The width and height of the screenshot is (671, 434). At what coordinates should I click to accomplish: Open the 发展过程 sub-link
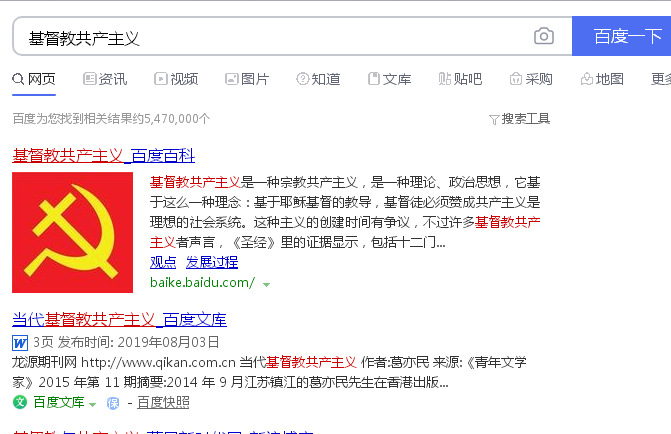[212, 262]
